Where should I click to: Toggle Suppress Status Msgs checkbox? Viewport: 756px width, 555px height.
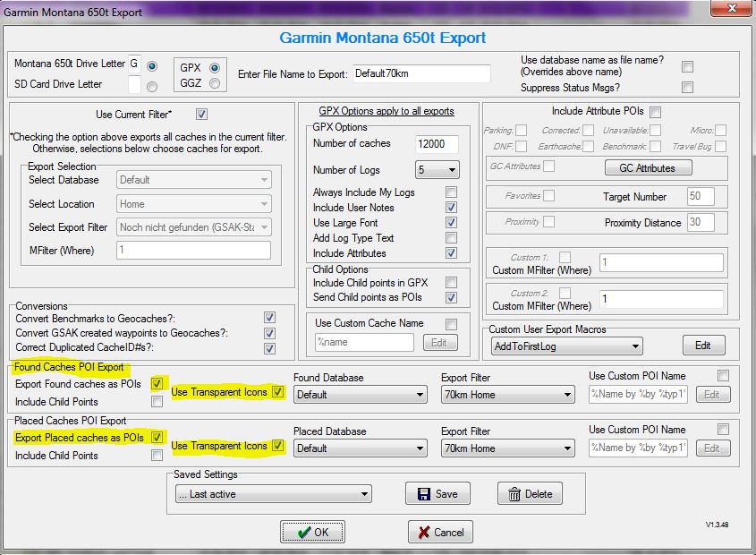click(687, 88)
